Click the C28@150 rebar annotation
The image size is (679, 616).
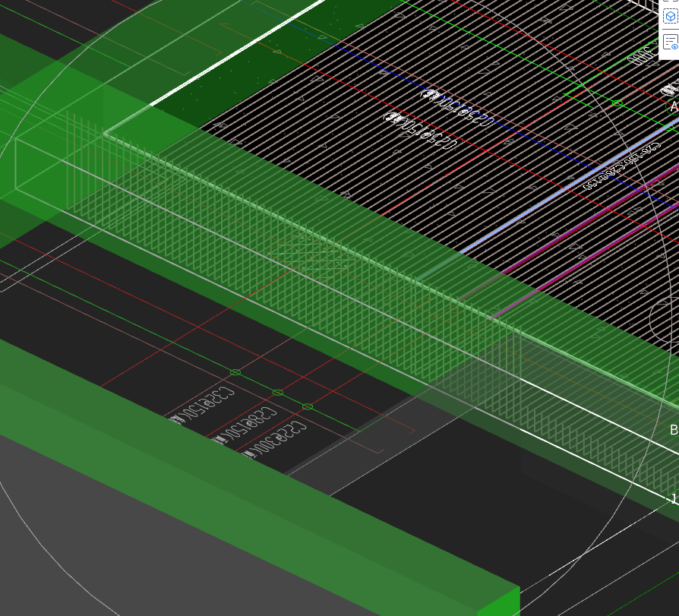[245, 425]
